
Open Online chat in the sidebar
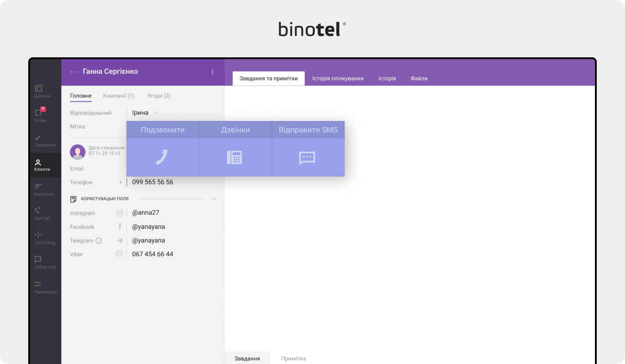point(45,262)
